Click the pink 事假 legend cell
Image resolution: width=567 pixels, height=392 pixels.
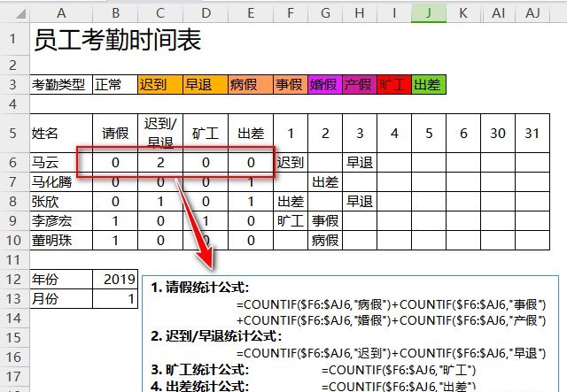(x=290, y=85)
